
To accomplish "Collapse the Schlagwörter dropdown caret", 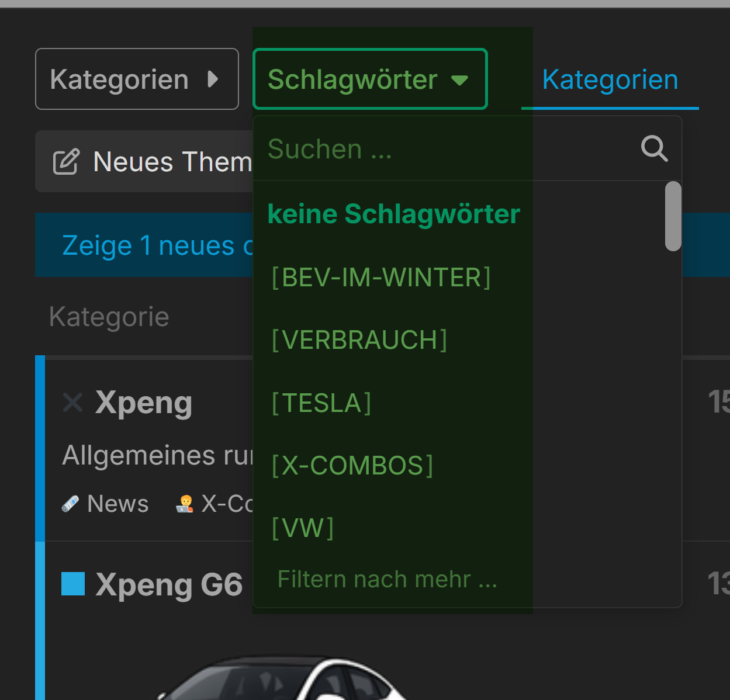I will coord(460,80).
